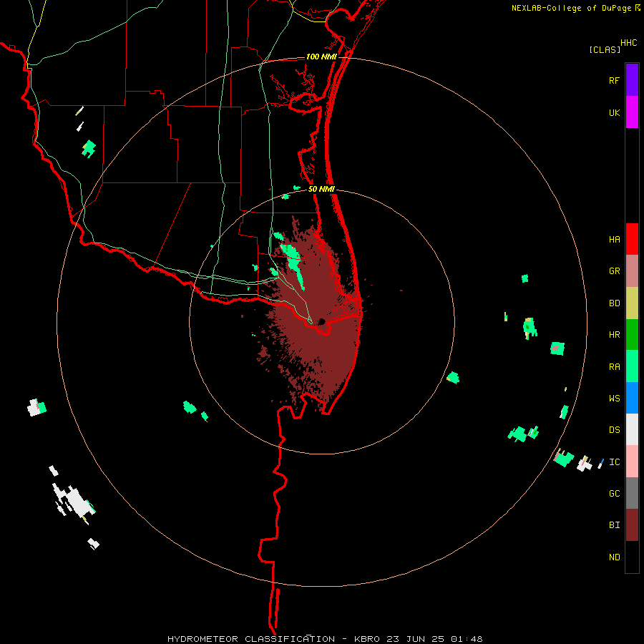Click the ND legend label
Image resolution: width=644 pixels, height=644 pixels.
(x=614, y=557)
